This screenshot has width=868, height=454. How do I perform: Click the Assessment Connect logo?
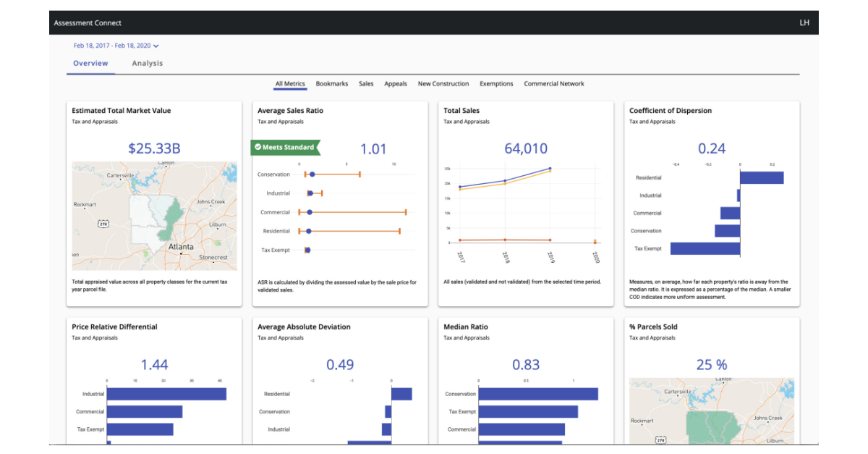pyautogui.click(x=88, y=22)
